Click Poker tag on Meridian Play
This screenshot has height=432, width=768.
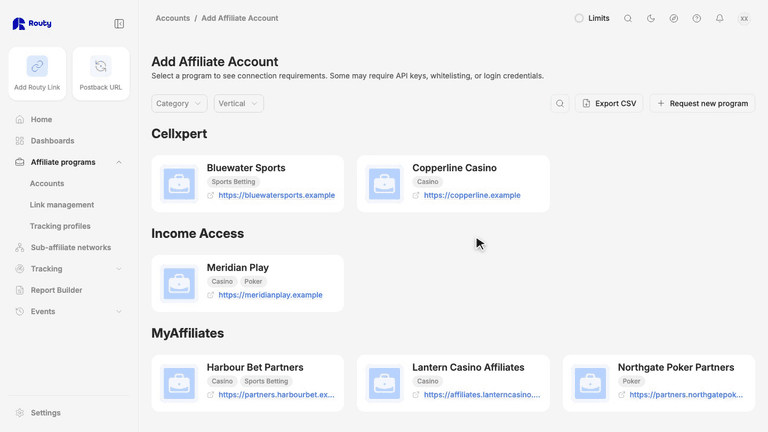point(253,282)
